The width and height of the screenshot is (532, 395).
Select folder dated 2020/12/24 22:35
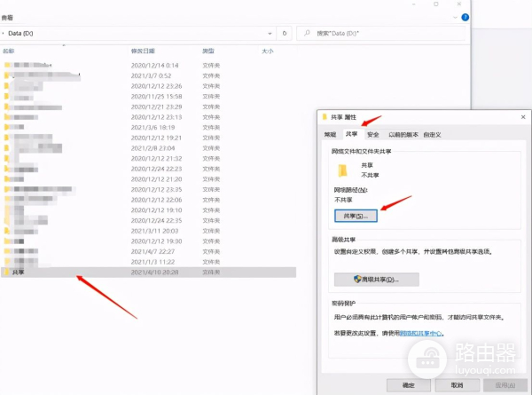(x=148, y=220)
